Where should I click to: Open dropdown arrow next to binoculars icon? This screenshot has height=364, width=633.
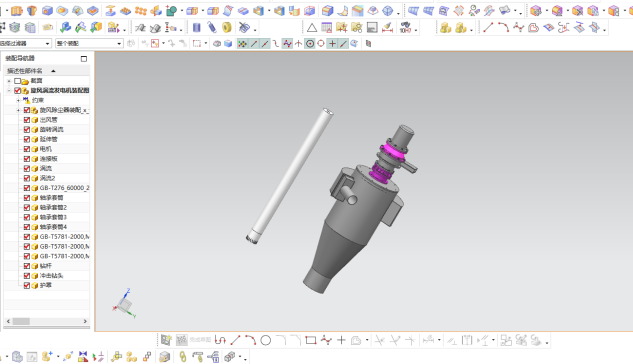[416, 30]
